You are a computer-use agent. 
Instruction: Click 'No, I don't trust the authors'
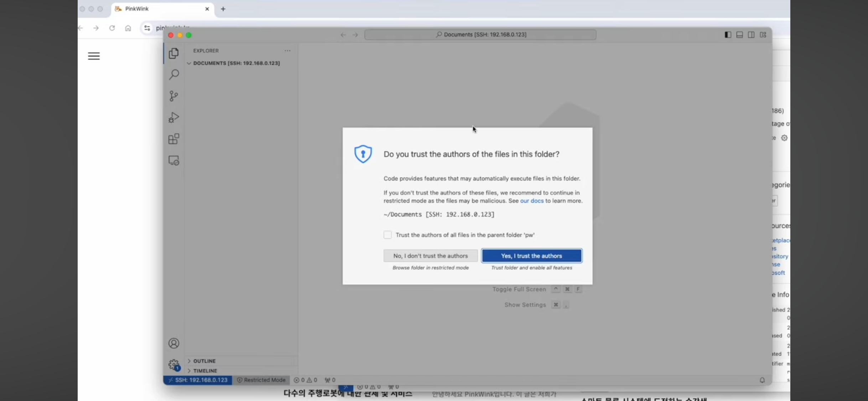430,256
